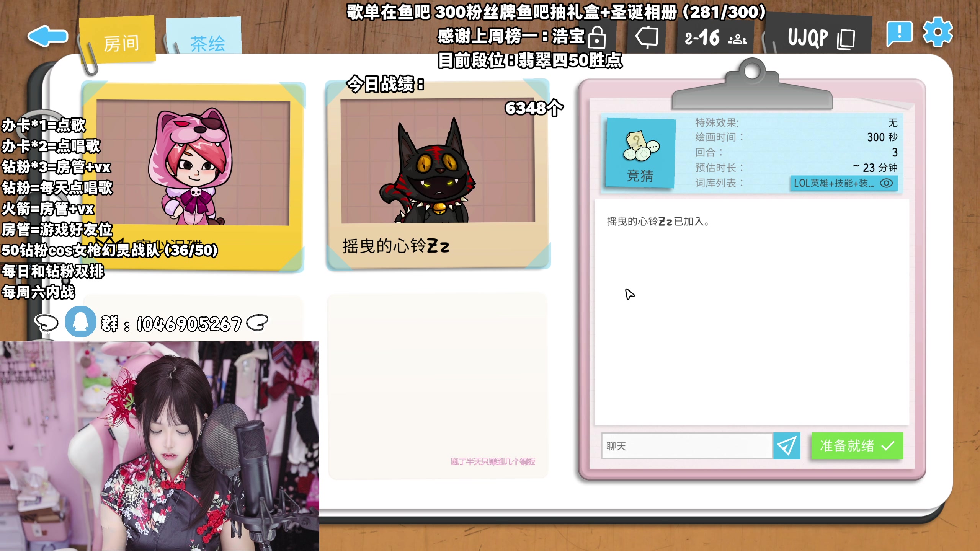The height and width of the screenshot is (551, 980).
Task: Click the message 摇曳的心铃Zz已加入
Action: (658, 222)
